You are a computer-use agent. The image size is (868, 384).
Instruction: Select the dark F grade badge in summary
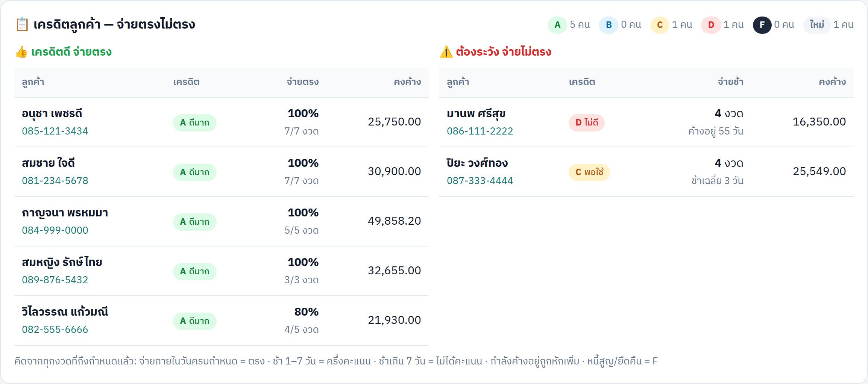(x=762, y=25)
